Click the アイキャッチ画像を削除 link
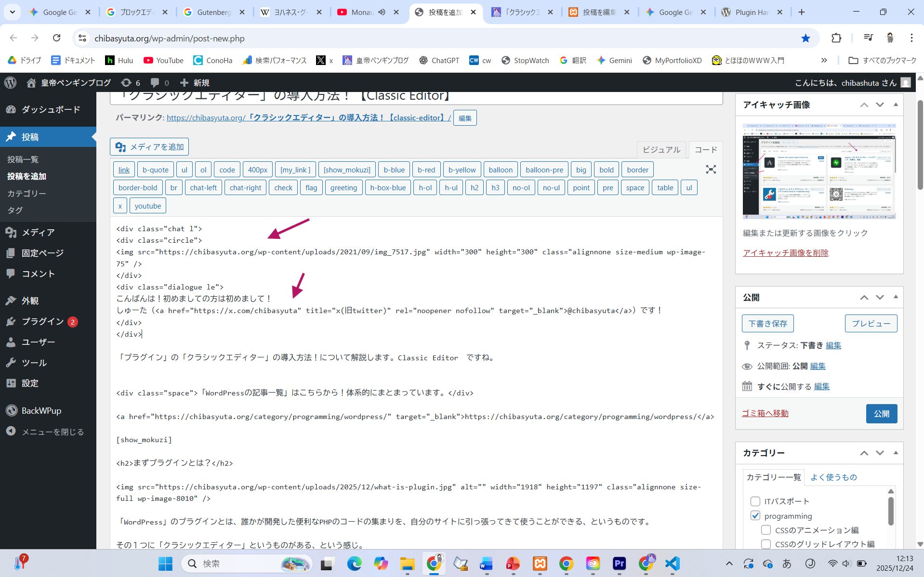 (x=785, y=253)
